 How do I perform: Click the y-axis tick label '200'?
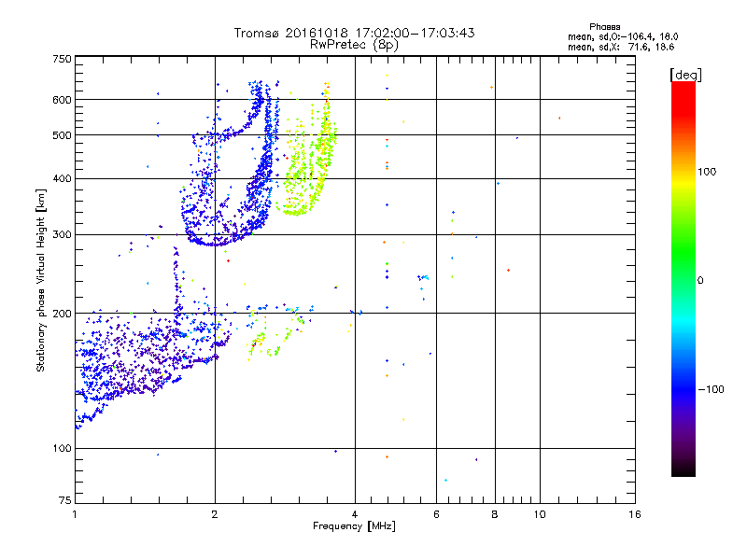click(x=62, y=314)
